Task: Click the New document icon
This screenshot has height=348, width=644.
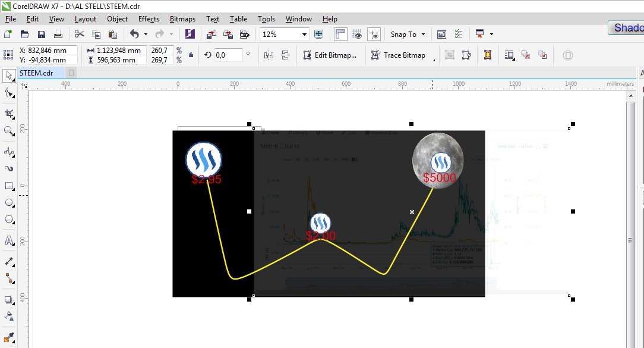Action: 8,34
